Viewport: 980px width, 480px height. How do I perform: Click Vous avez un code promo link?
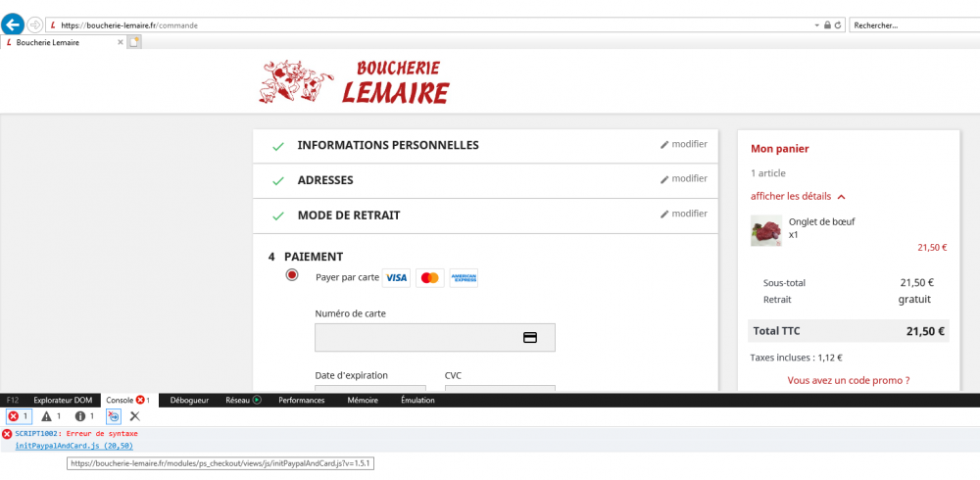pyautogui.click(x=849, y=380)
